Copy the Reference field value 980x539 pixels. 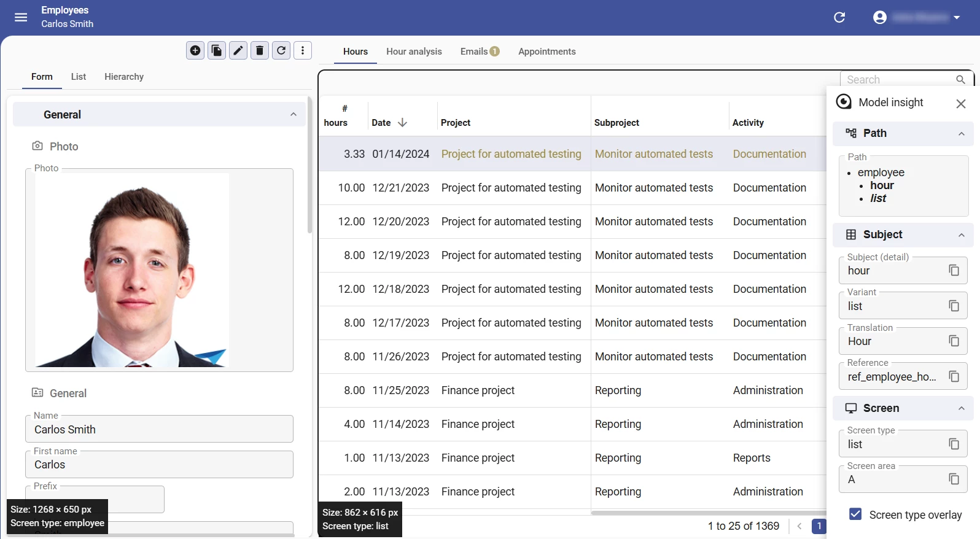[954, 376]
